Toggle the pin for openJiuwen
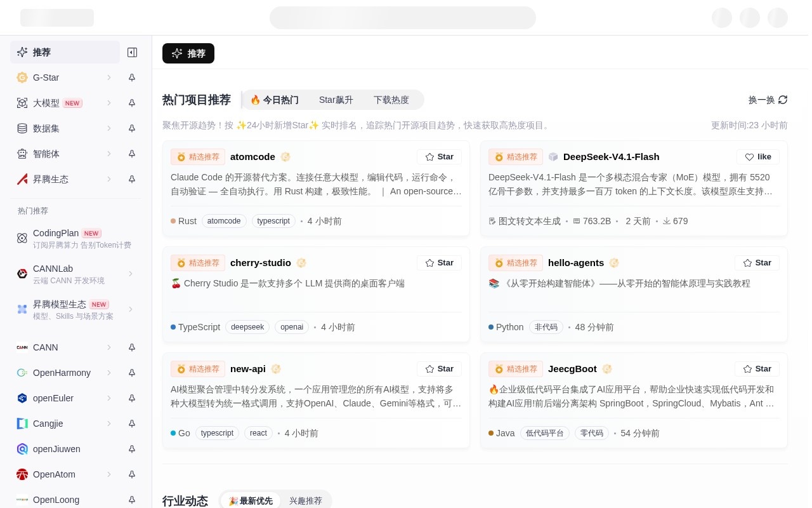The height and width of the screenshot is (508, 812). coord(132,449)
